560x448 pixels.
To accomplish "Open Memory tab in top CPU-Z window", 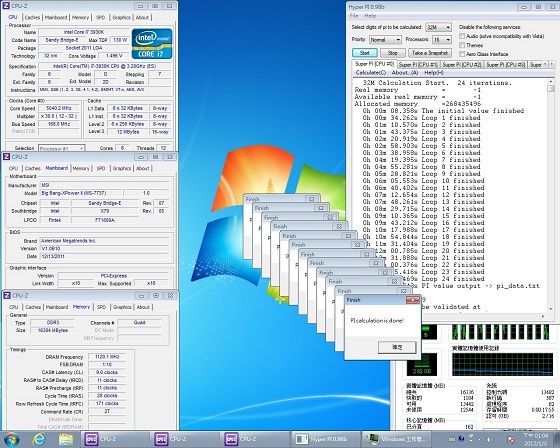I will coord(80,18).
